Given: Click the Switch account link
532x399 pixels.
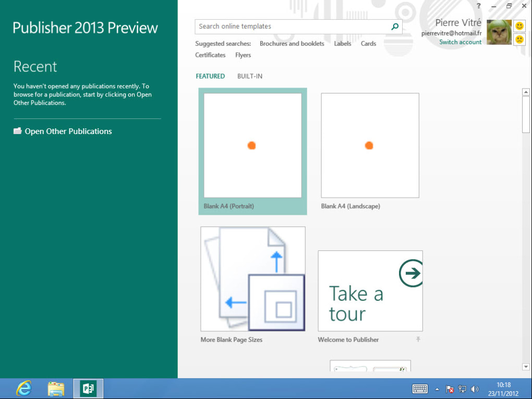Looking at the screenshot, I should [x=460, y=42].
